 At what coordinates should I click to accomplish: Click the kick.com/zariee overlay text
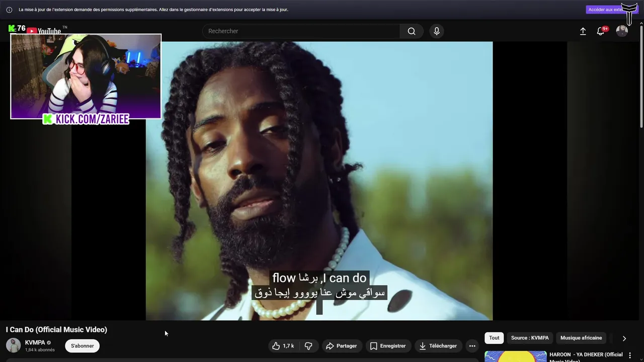86,119
